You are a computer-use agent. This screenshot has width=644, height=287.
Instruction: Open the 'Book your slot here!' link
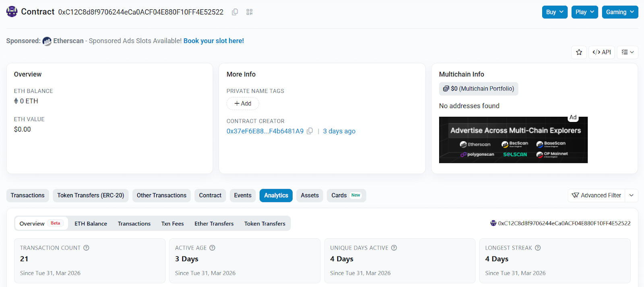pos(213,41)
